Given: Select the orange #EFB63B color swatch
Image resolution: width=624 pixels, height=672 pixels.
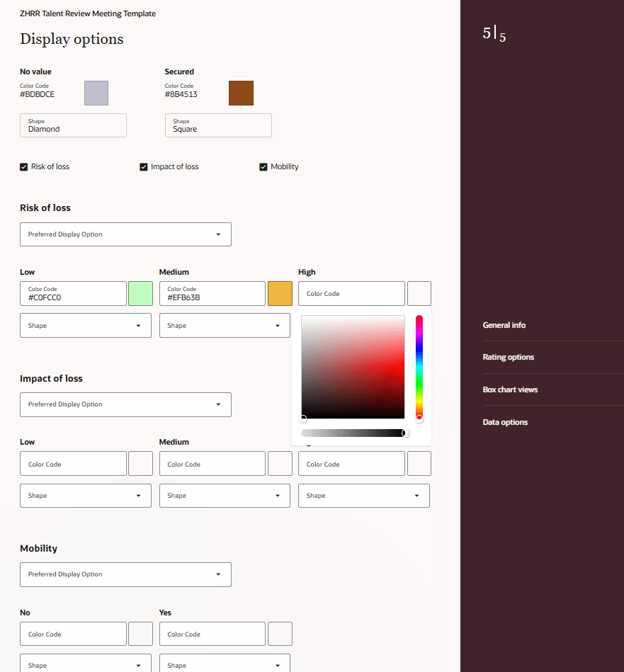Looking at the screenshot, I should (x=280, y=293).
